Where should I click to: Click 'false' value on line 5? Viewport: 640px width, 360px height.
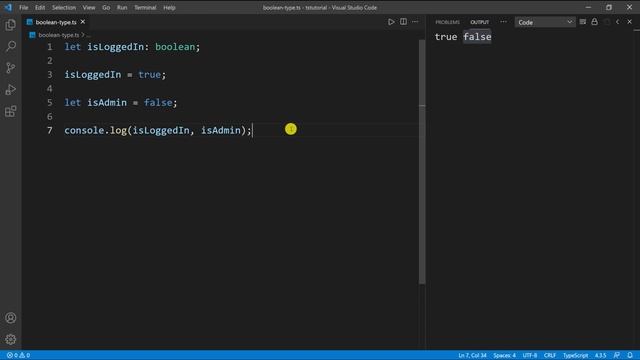pyautogui.click(x=158, y=102)
